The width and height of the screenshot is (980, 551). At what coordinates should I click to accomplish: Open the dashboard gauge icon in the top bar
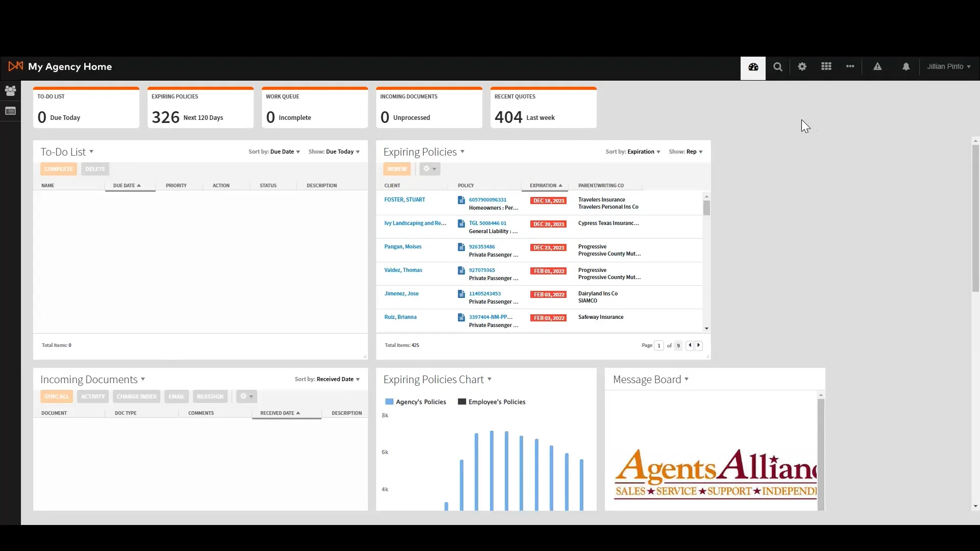pyautogui.click(x=753, y=67)
